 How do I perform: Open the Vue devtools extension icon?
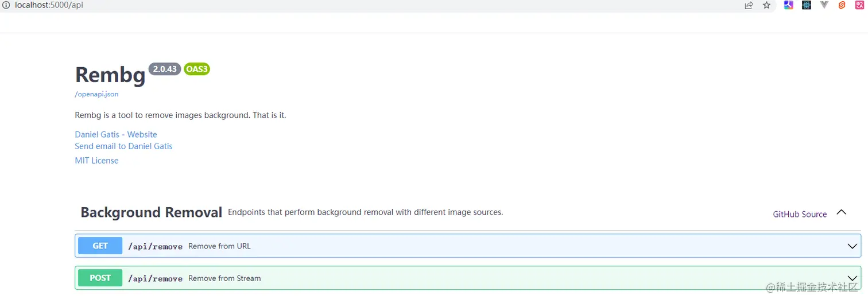(x=824, y=5)
